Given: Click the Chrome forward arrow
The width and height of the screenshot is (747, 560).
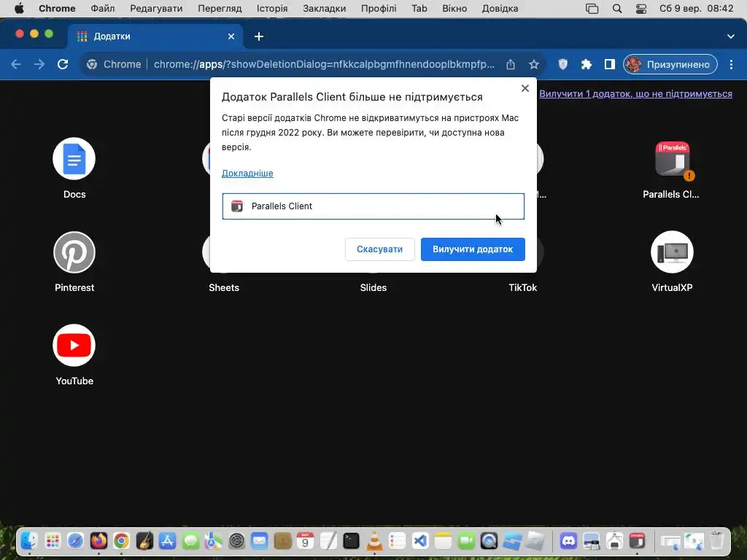Looking at the screenshot, I should pyautogui.click(x=39, y=64).
